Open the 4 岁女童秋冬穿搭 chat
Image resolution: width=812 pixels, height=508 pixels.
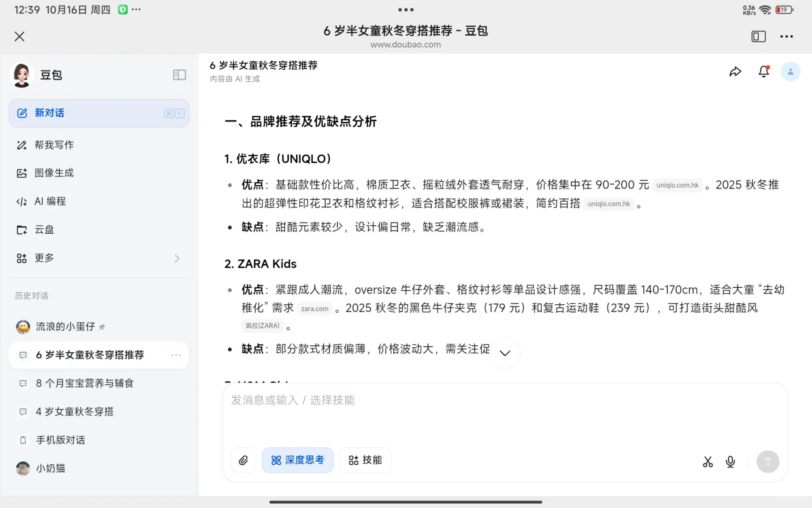(x=99, y=412)
